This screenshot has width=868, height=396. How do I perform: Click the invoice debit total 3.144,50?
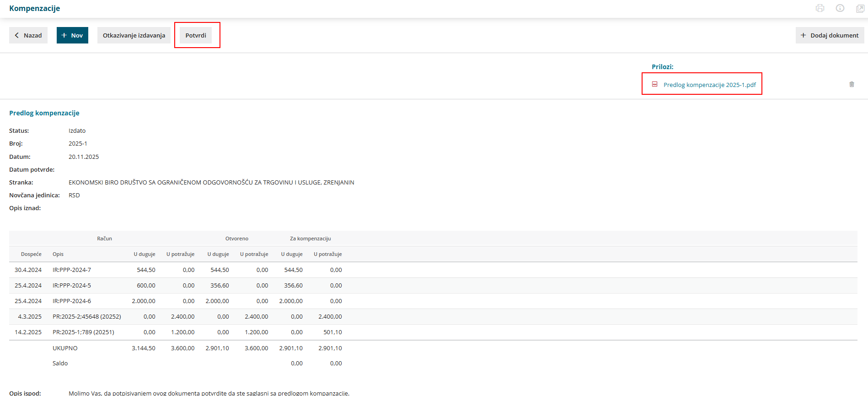point(144,348)
